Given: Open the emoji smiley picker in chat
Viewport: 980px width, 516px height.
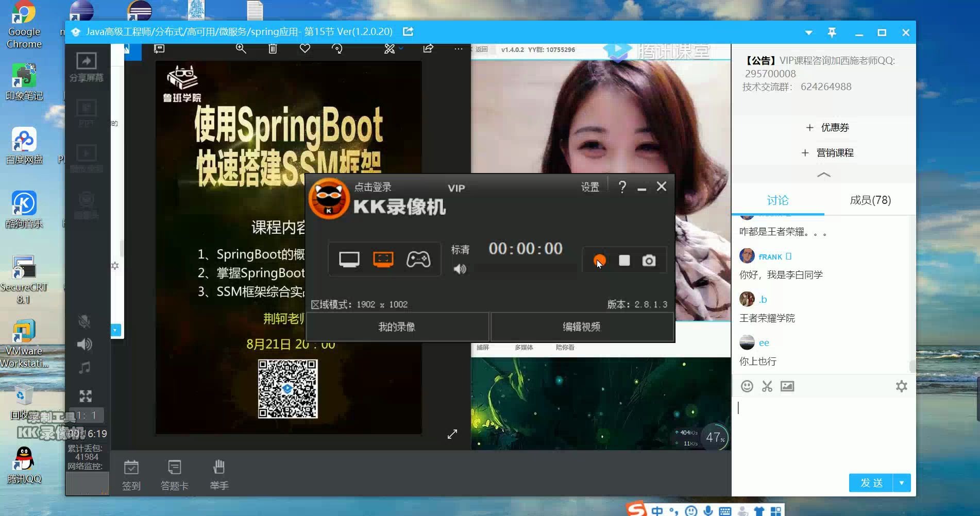Looking at the screenshot, I should point(747,386).
